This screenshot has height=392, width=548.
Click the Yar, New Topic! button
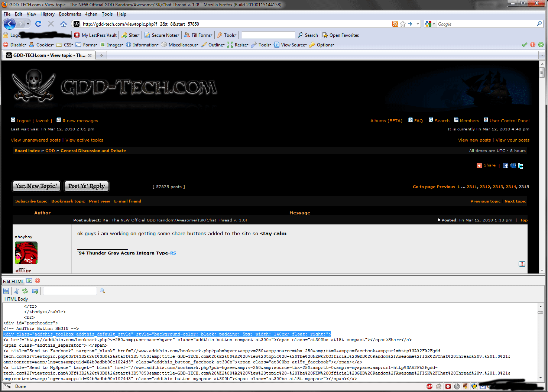[x=36, y=186]
